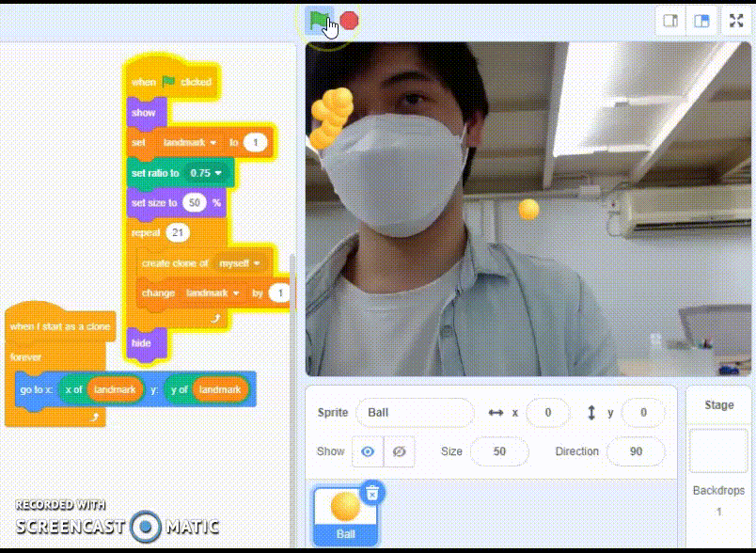
Task: Enter full screen stage mode
Action: [x=733, y=21]
